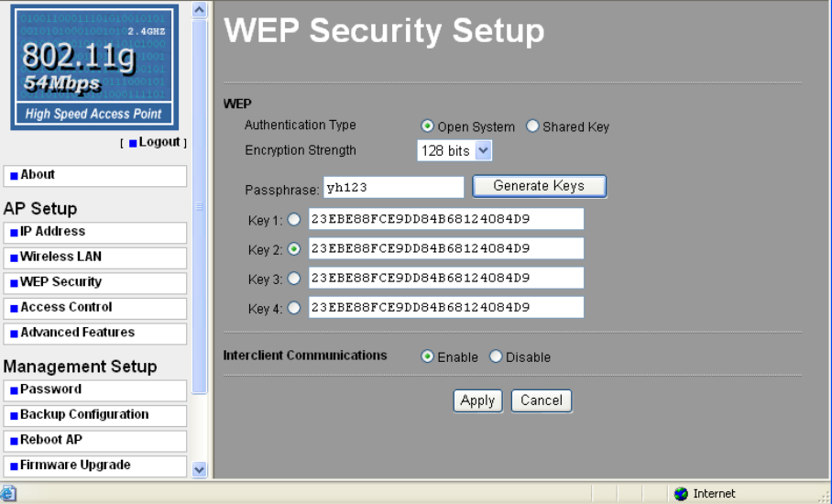This screenshot has height=504, width=832.
Task: Open the About menu item
Action: pos(95,176)
